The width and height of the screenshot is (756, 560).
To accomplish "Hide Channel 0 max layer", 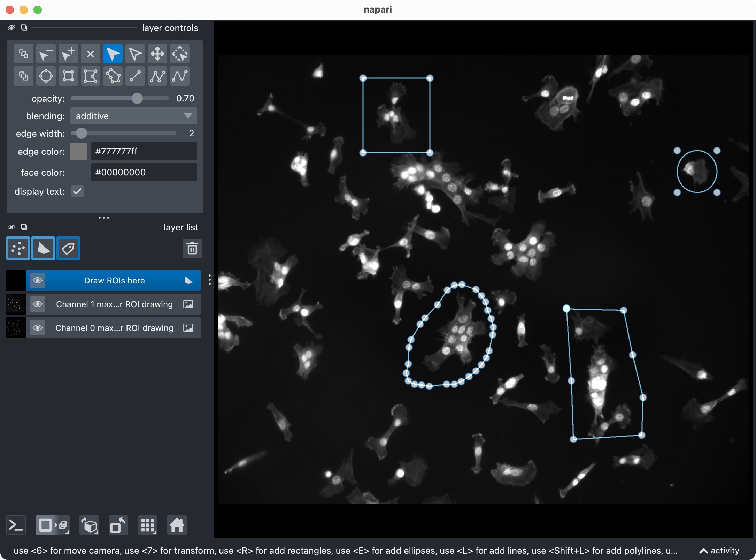I will click(x=38, y=328).
